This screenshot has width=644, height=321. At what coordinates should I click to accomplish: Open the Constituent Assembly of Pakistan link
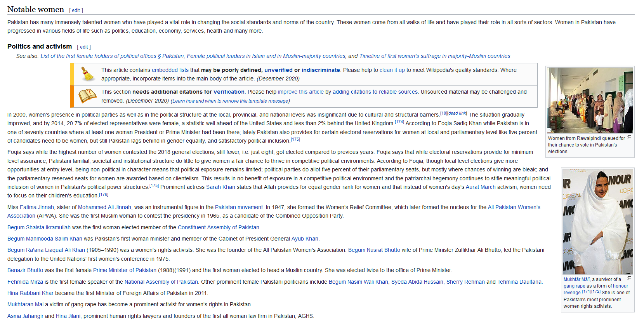click(x=218, y=227)
